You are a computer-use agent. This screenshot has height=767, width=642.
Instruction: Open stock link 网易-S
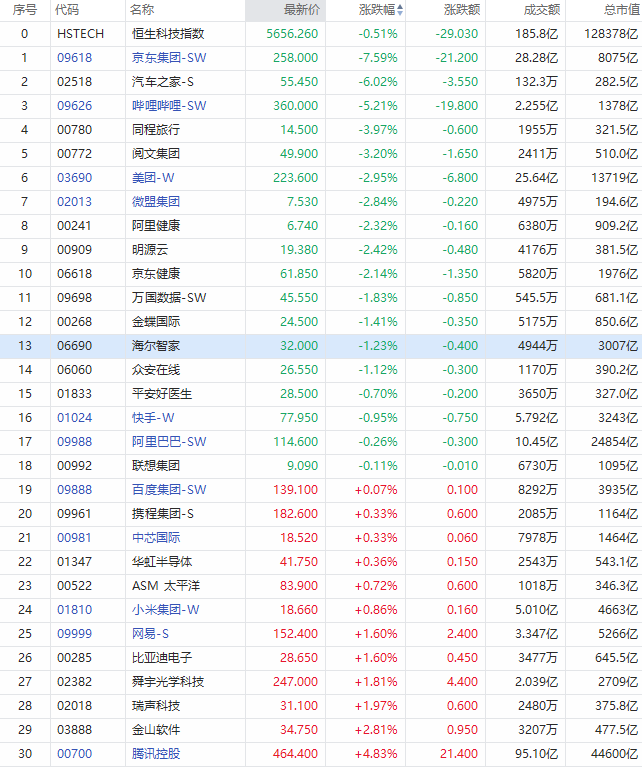[x=150, y=633]
